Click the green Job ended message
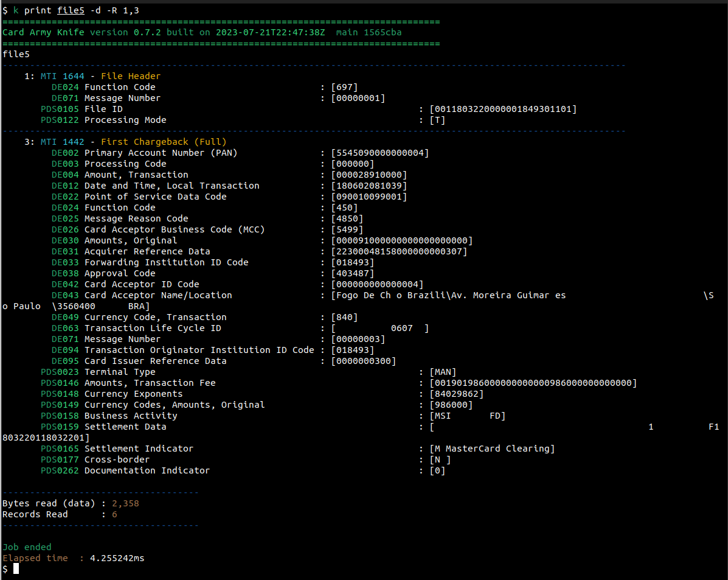This screenshot has height=580, width=728. tap(27, 547)
